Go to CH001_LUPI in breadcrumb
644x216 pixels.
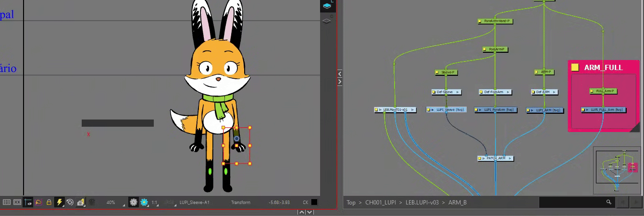click(382, 203)
